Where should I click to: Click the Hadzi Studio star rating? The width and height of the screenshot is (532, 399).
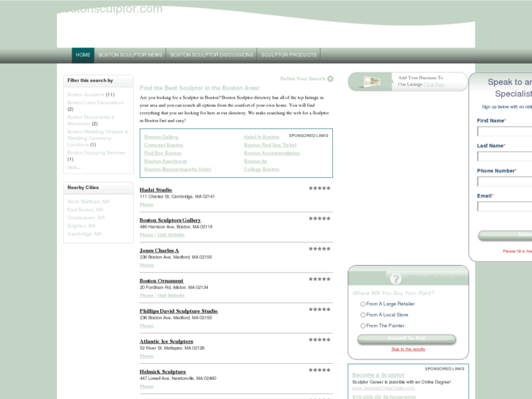tap(319, 188)
